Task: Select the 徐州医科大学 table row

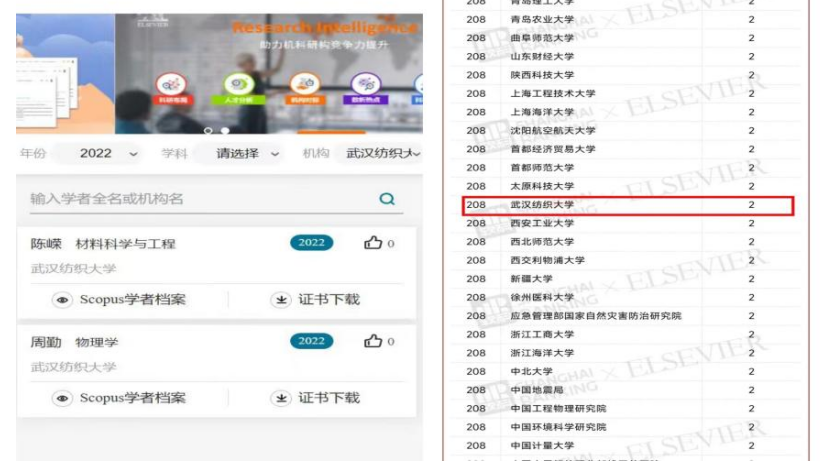Action: [627, 297]
